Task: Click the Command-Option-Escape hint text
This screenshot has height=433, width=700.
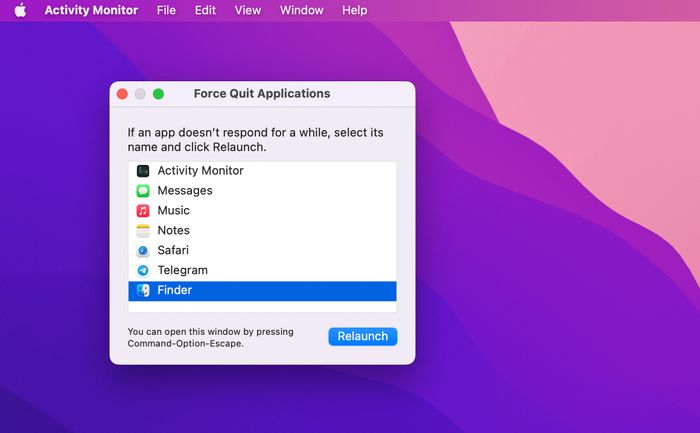Action: [x=210, y=337]
